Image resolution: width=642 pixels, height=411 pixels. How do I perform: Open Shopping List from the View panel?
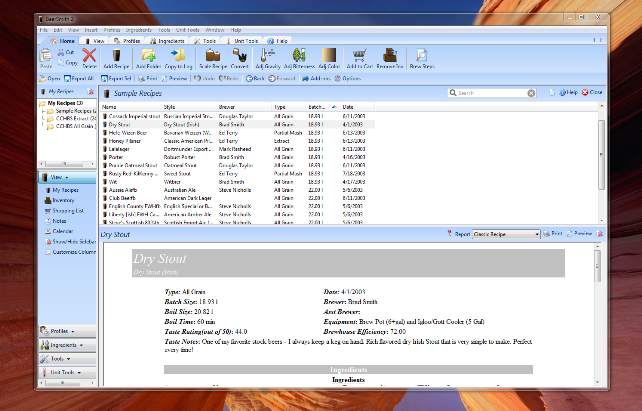pyautogui.click(x=69, y=211)
